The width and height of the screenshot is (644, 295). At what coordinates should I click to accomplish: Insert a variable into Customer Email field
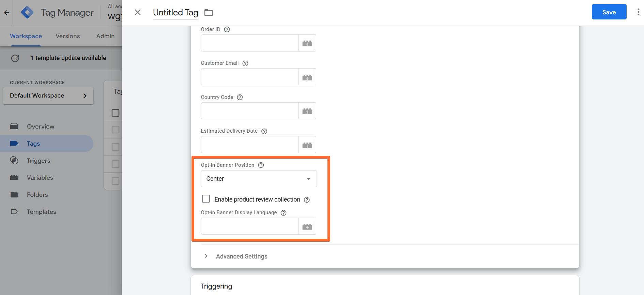(307, 77)
